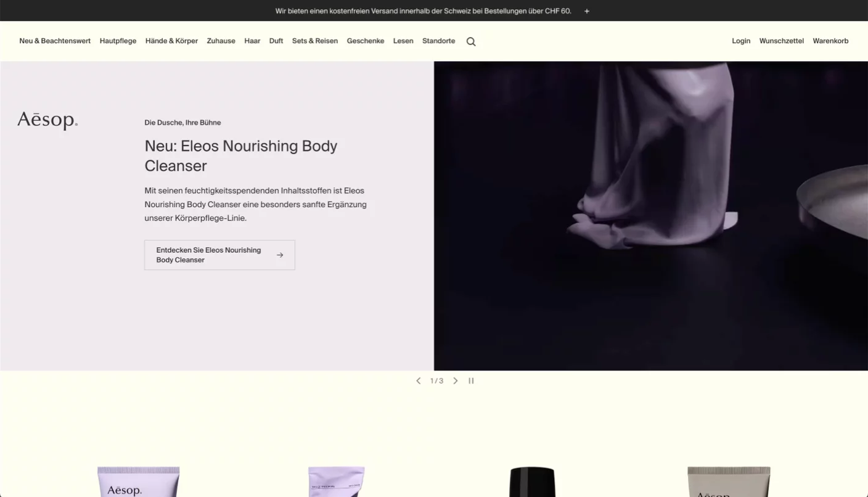Open the Warenkorb cart
This screenshot has width=868, height=497.
click(x=830, y=41)
